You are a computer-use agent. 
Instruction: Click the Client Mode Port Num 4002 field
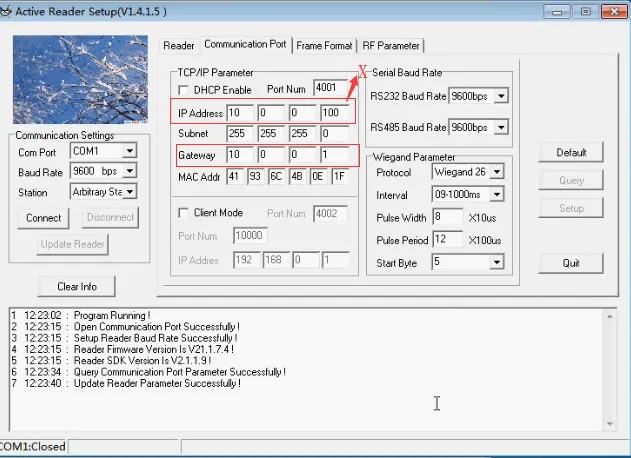click(x=330, y=213)
